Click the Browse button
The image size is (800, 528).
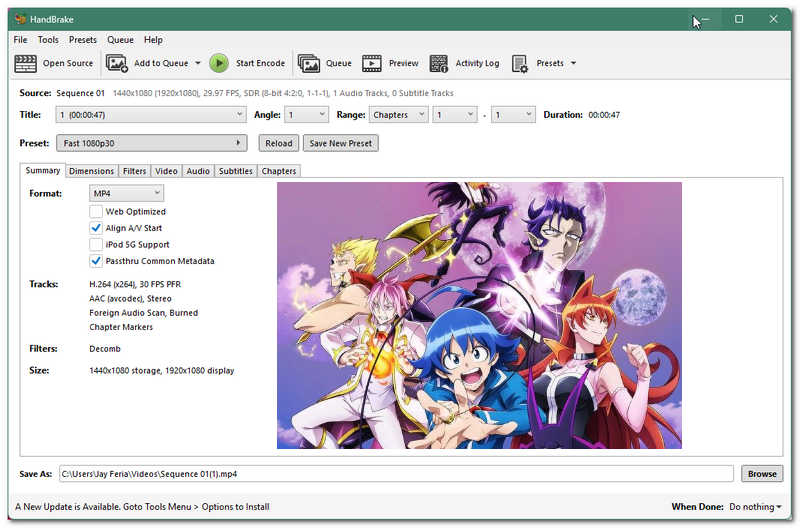(762, 474)
